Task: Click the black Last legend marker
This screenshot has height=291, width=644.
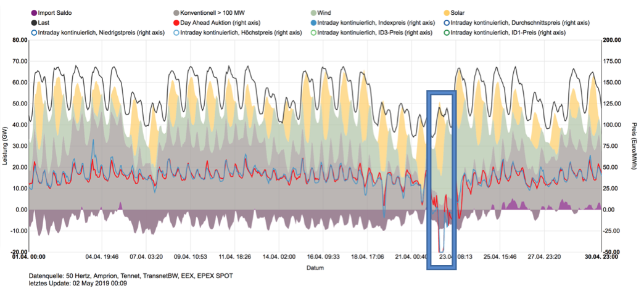Action: click(33, 22)
